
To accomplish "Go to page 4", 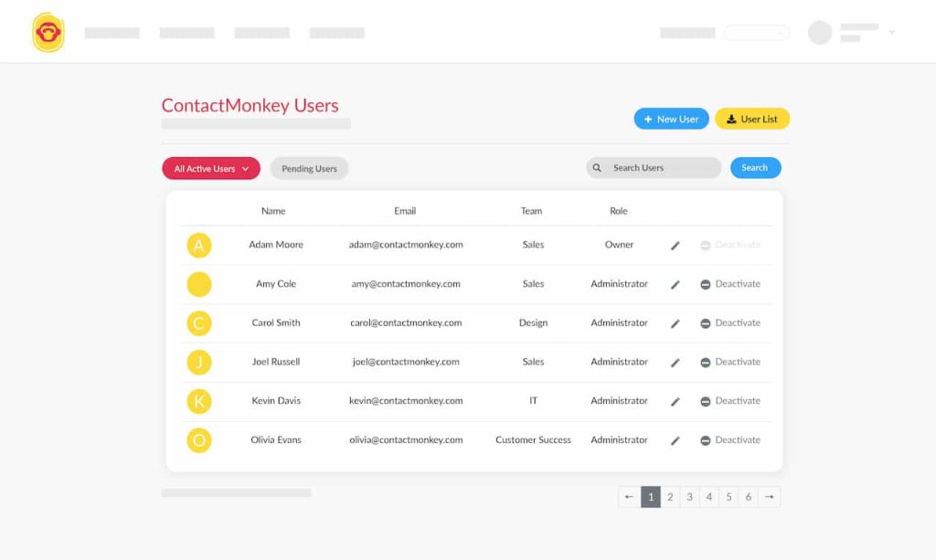I will tap(709, 497).
